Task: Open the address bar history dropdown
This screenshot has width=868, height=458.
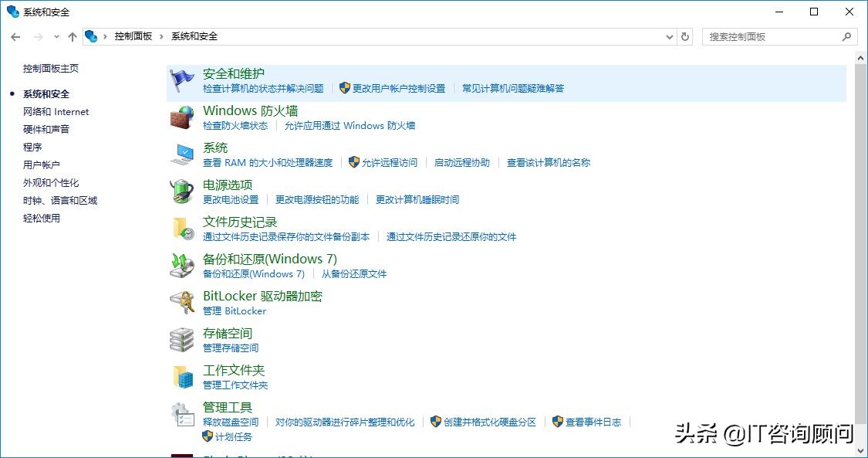Action: (x=670, y=36)
